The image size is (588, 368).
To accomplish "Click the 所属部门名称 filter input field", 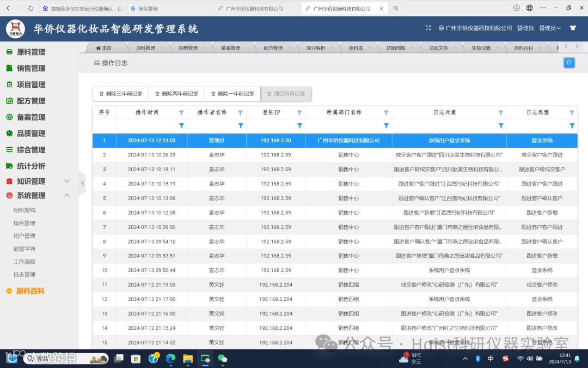I will 344,126.
